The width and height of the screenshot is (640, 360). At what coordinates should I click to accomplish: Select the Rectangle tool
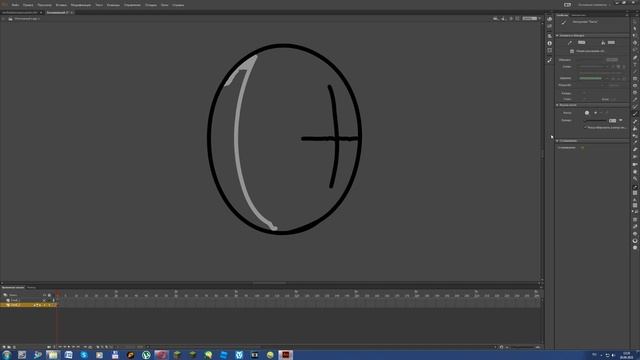pos(635,78)
